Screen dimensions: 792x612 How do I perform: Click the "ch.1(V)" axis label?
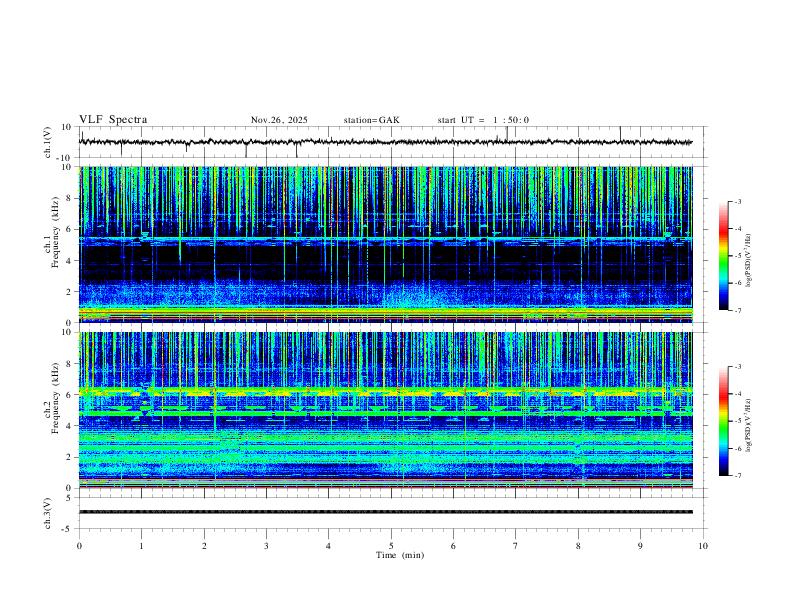pos(48,142)
